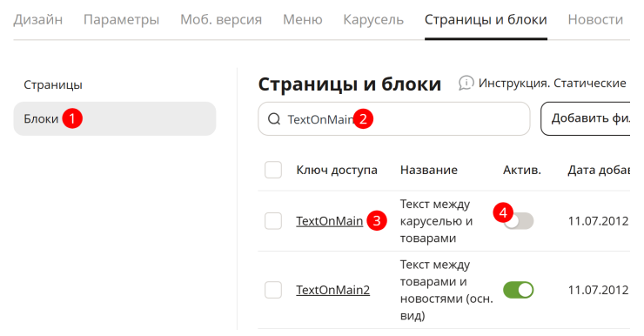
Task: Select Блоки in the sidebar
Action: tap(115, 118)
